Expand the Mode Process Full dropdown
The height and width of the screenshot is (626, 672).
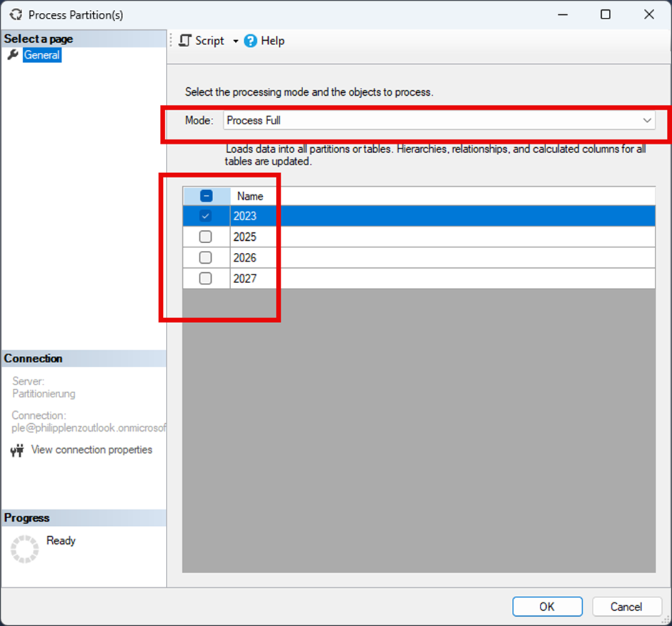(439, 120)
